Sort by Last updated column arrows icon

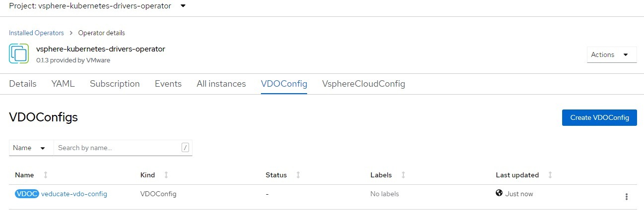(550, 175)
